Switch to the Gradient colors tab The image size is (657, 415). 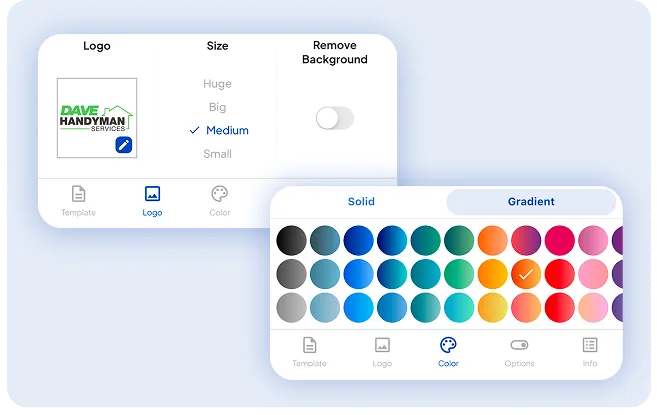coord(531,202)
